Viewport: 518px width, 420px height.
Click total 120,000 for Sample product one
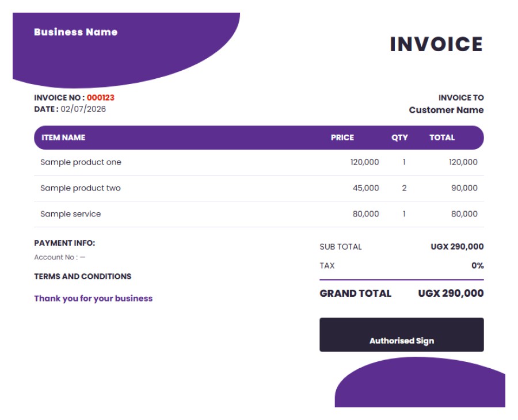point(463,162)
